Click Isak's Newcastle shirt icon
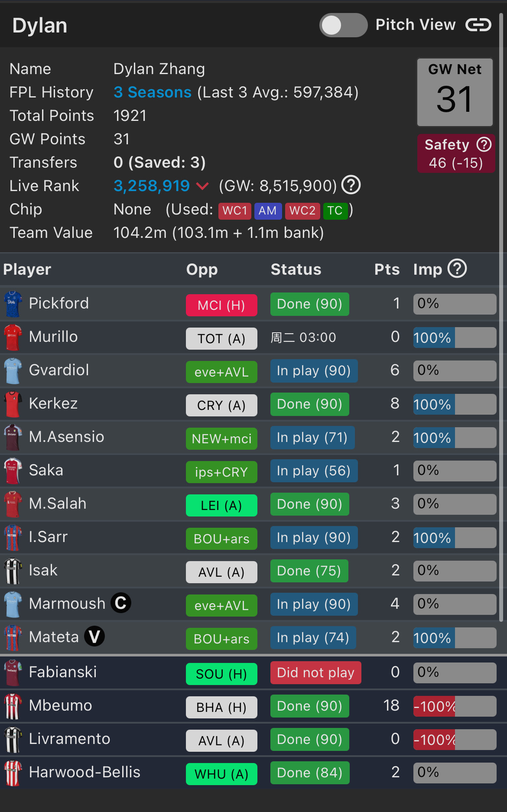 pos(13,571)
